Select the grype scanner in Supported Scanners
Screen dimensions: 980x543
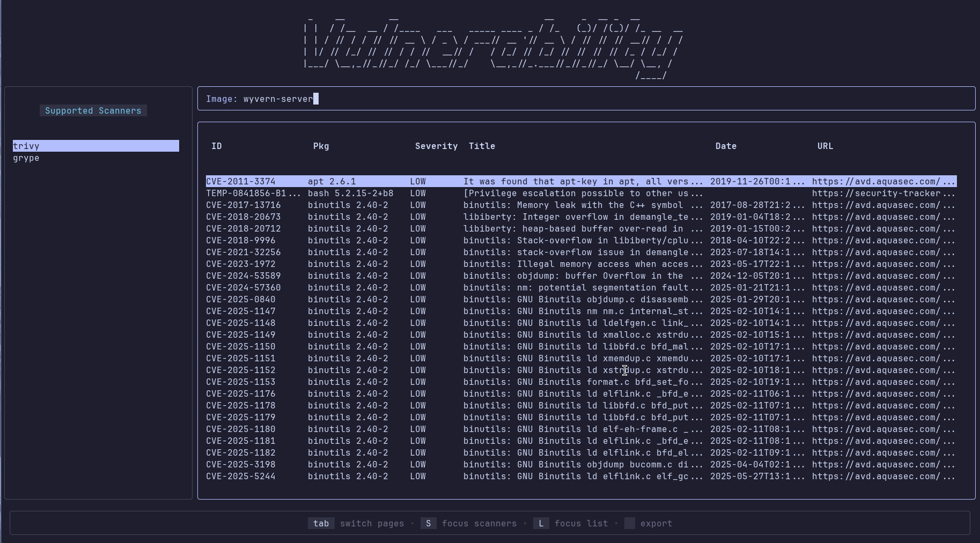pyautogui.click(x=26, y=158)
